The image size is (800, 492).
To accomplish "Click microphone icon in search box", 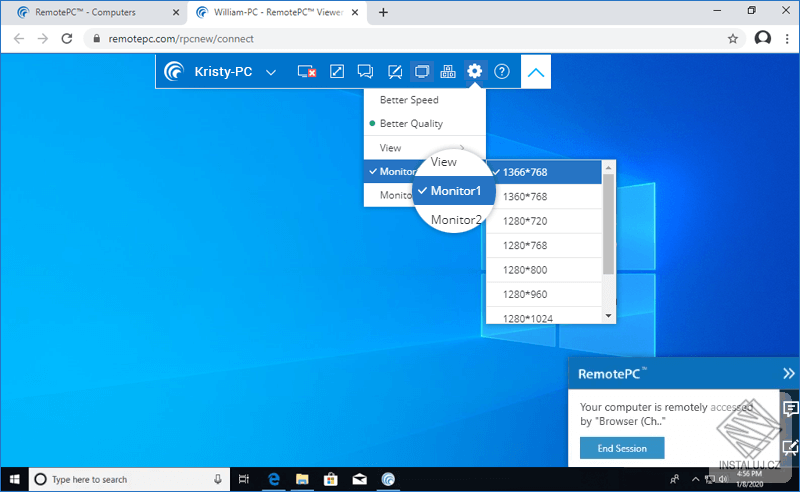I will [x=218, y=479].
